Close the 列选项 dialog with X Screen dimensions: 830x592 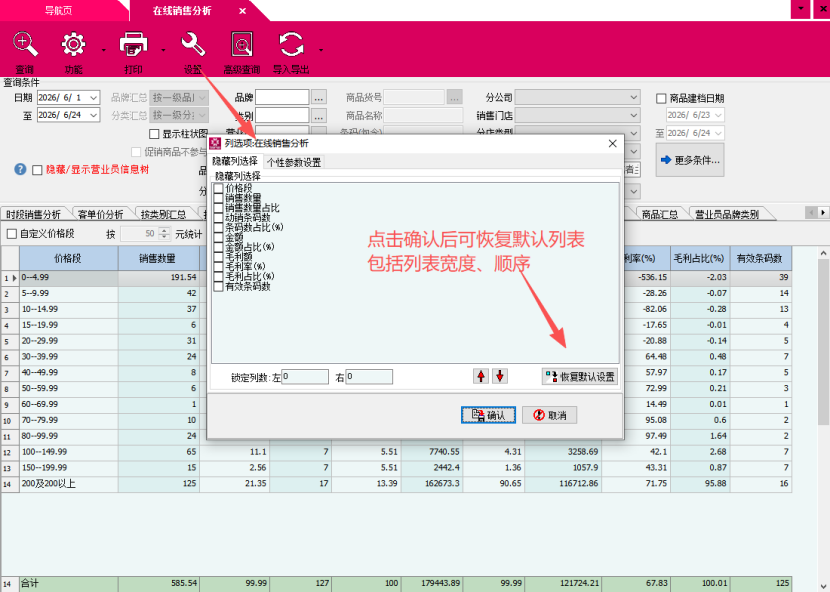[x=612, y=143]
